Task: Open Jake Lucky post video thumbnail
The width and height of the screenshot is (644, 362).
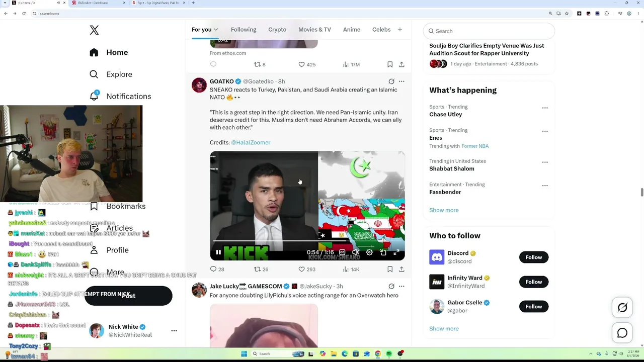Action: coord(264,326)
